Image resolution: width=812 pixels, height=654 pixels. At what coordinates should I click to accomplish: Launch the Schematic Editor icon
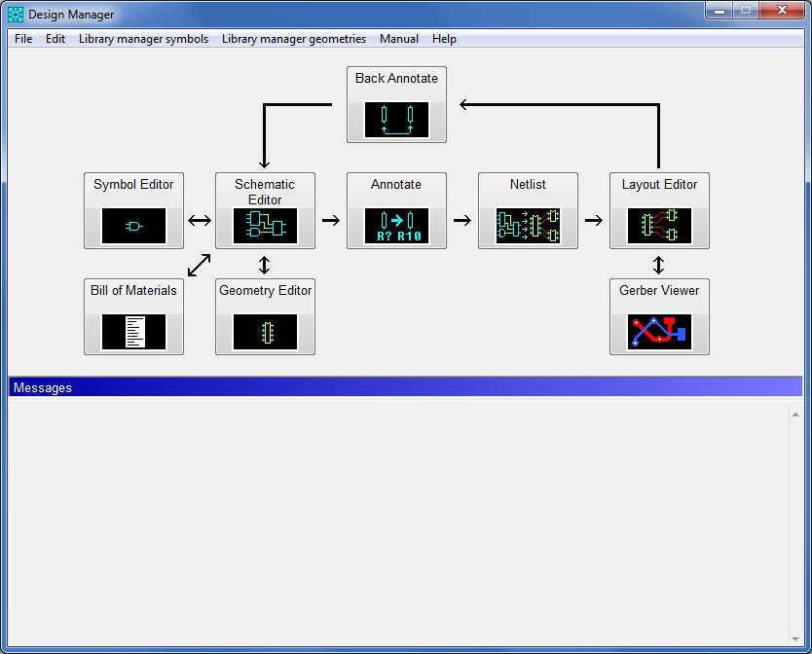(265, 226)
